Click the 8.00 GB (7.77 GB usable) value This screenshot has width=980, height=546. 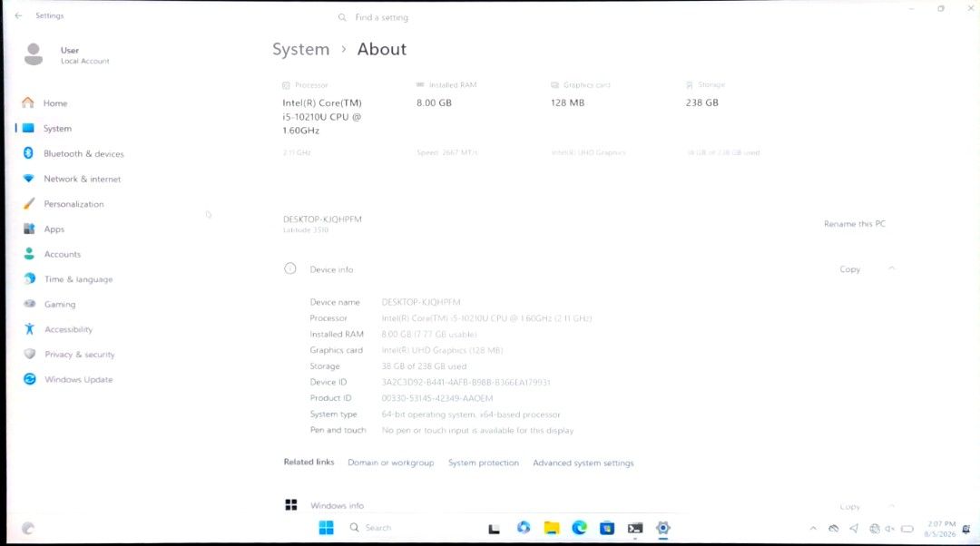(428, 335)
